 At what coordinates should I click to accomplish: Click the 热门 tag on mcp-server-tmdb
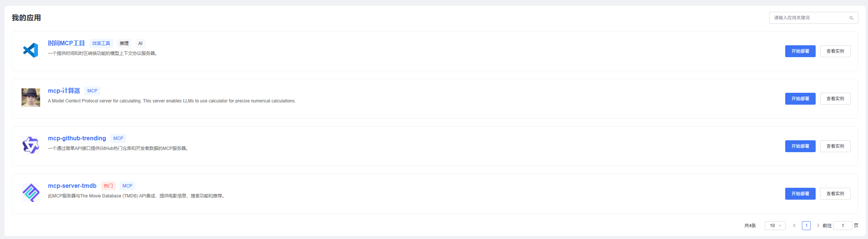pyautogui.click(x=108, y=186)
